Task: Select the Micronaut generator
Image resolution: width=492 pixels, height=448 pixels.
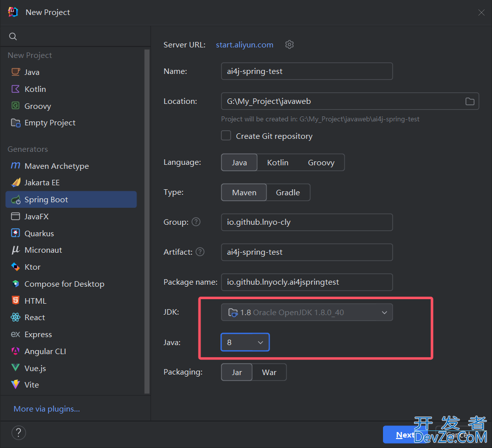Action: (71, 250)
